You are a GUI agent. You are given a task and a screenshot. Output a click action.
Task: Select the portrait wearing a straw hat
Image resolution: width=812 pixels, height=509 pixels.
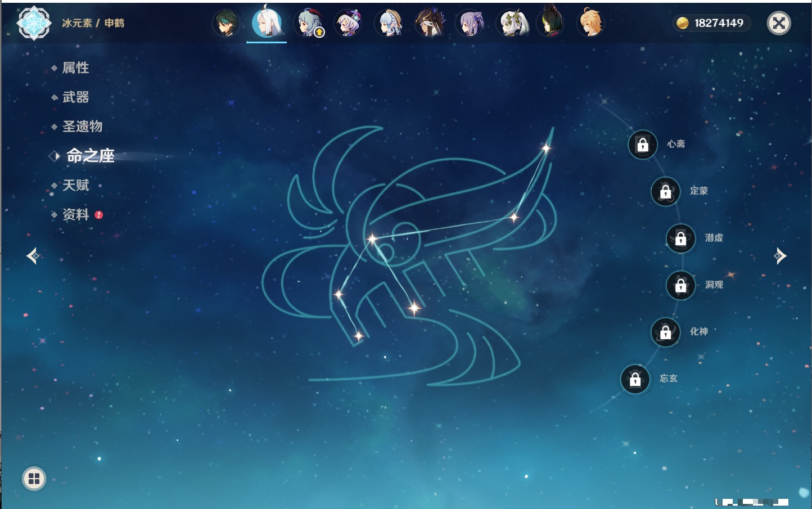tap(390, 23)
